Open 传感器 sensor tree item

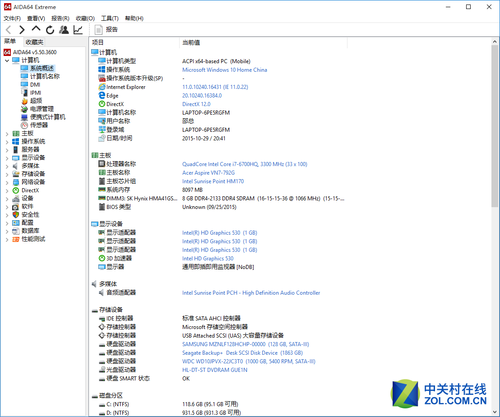pyautogui.click(x=39, y=125)
